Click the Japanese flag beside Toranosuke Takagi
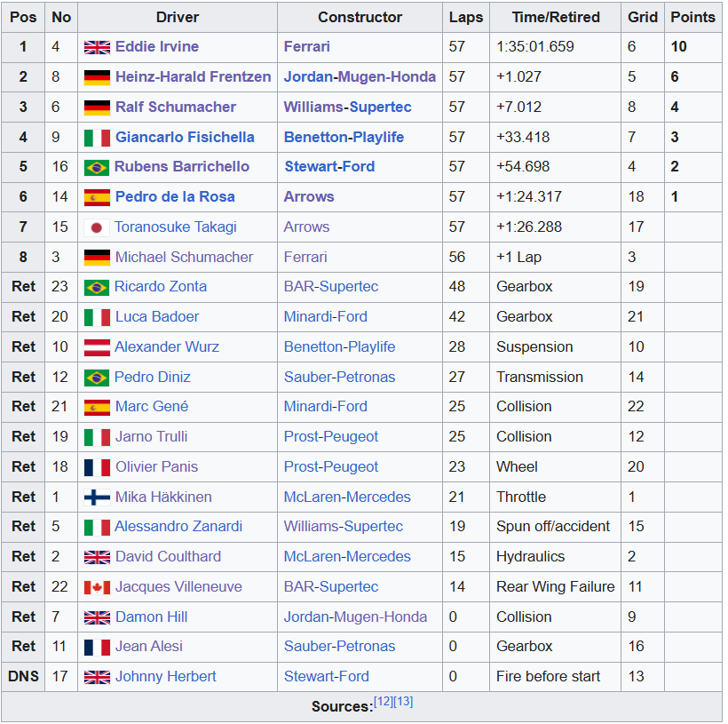Image resolution: width=728 pixels, height=724 pixels. pos(97,227)
